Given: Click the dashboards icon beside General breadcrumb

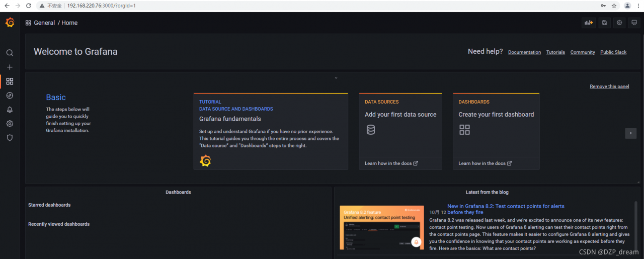Looking at the screenshot, I should [x=28, y=23].
